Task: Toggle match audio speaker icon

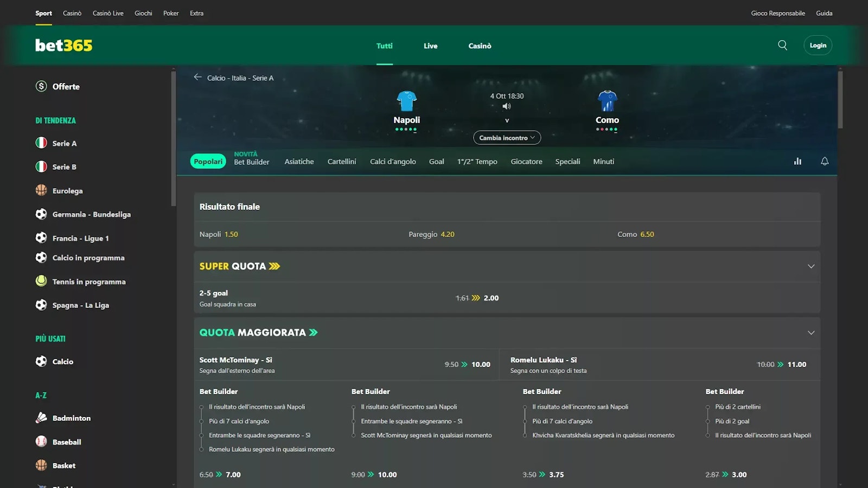Action: pos(507,106)
